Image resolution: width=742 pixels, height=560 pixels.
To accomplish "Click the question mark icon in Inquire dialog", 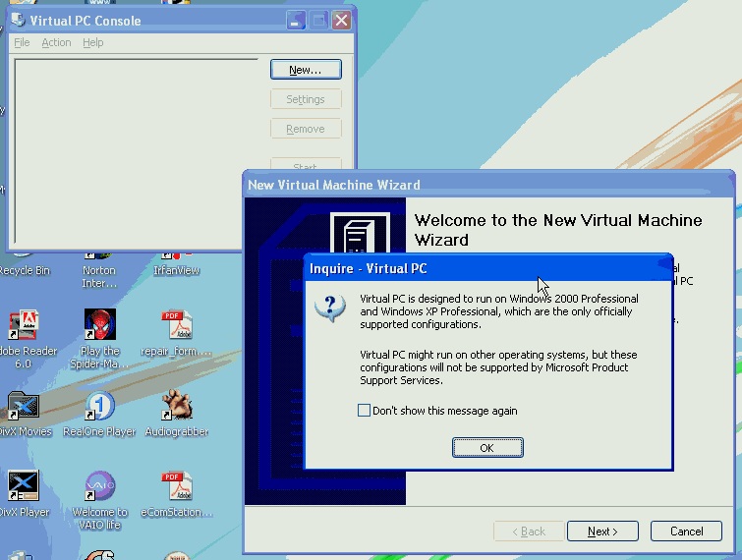I will click(330, 308).
